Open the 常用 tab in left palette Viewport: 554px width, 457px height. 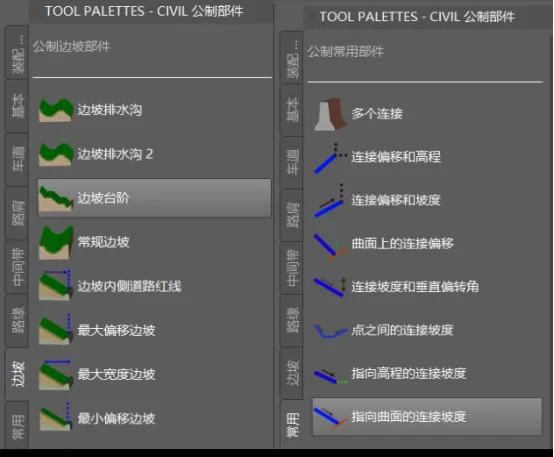pyautogui.click(x=17, y=426)
